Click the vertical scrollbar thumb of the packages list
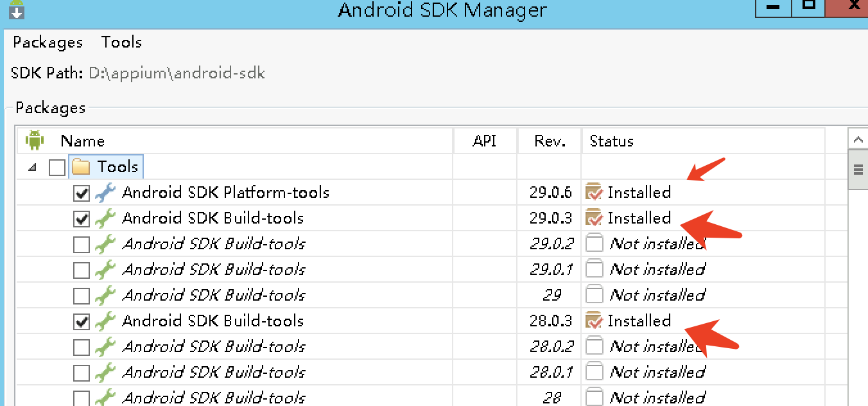The height and width of the screenshot is (406, 868). [858, 170]
